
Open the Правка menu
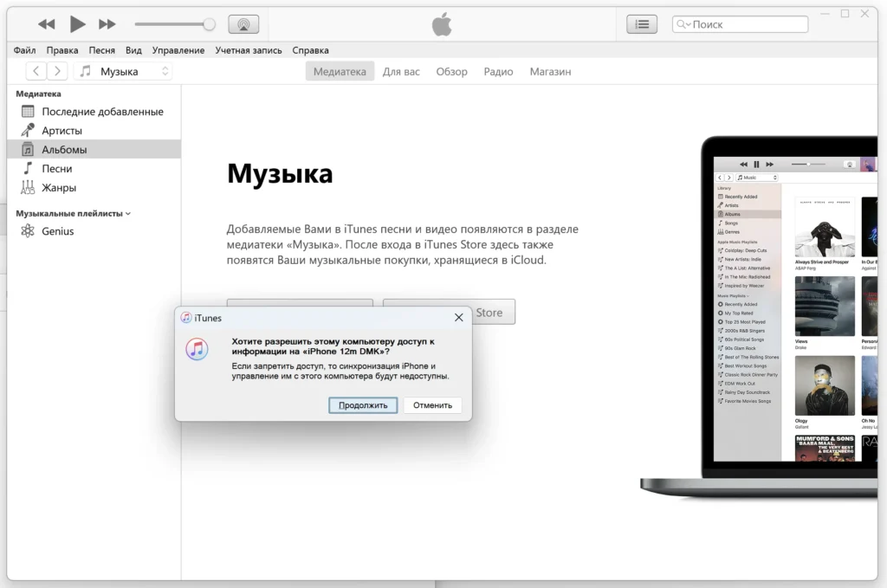pos(62,50)
